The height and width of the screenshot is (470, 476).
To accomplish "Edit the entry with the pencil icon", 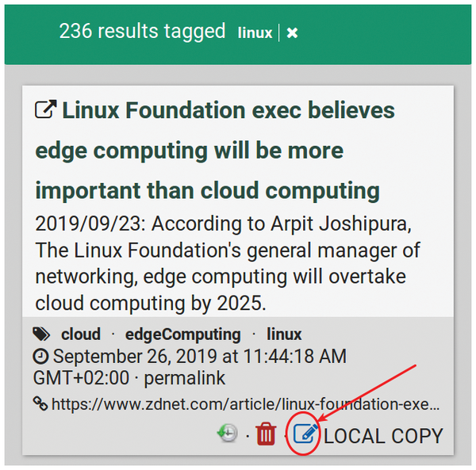I will [305, 434].
